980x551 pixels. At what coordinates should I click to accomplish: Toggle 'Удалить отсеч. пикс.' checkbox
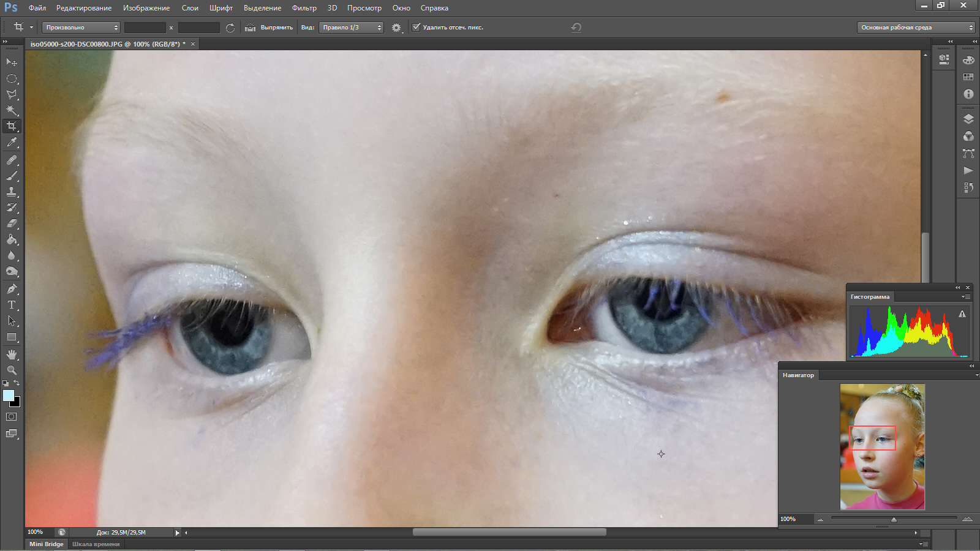417,27
